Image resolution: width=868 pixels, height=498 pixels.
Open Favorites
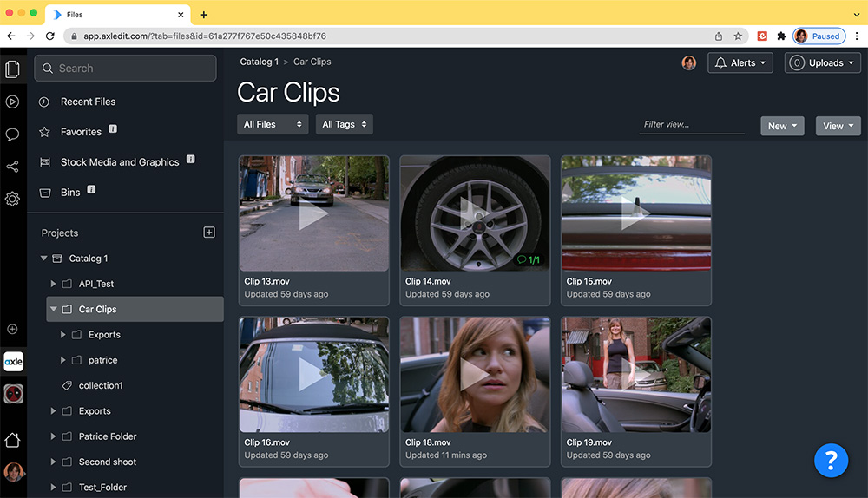pyautogui.click(x=81, y=132)
